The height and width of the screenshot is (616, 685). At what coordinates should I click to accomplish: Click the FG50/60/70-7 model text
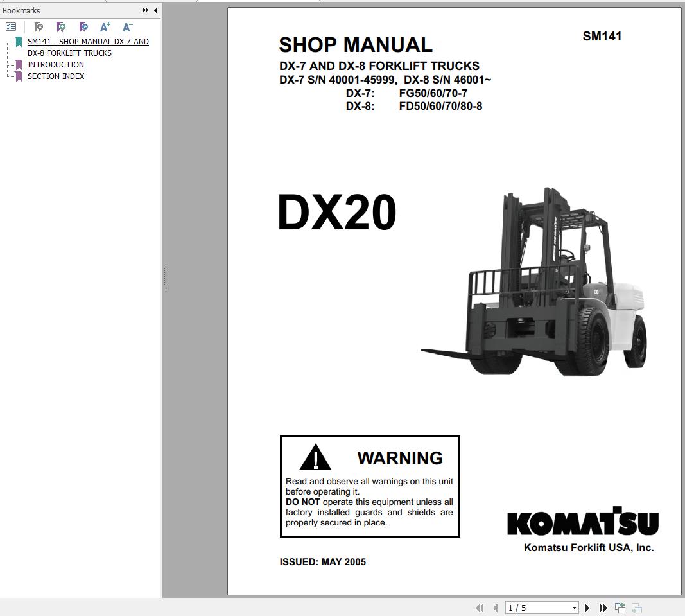click(x=433, y=93)
